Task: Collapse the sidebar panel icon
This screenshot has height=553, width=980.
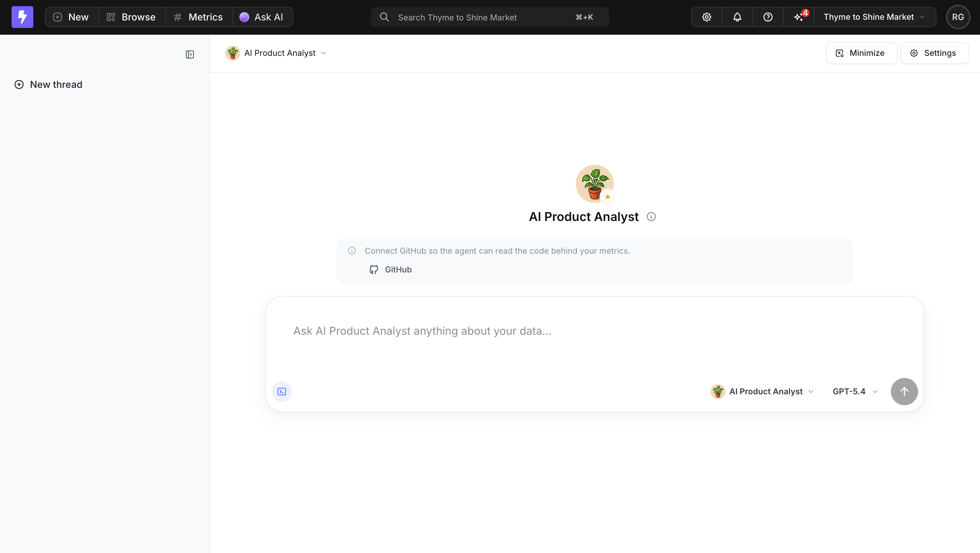Action: [190, 54]
